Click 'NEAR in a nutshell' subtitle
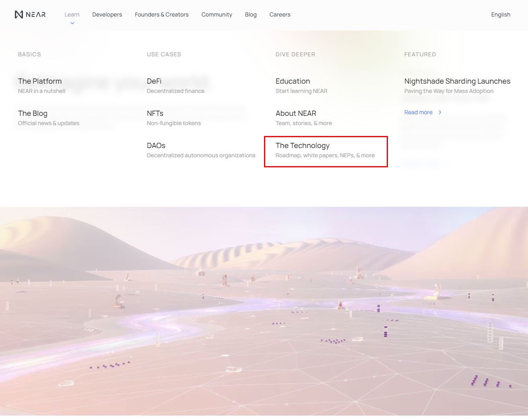This screenshot has height=420, width=528. [42, 91]
